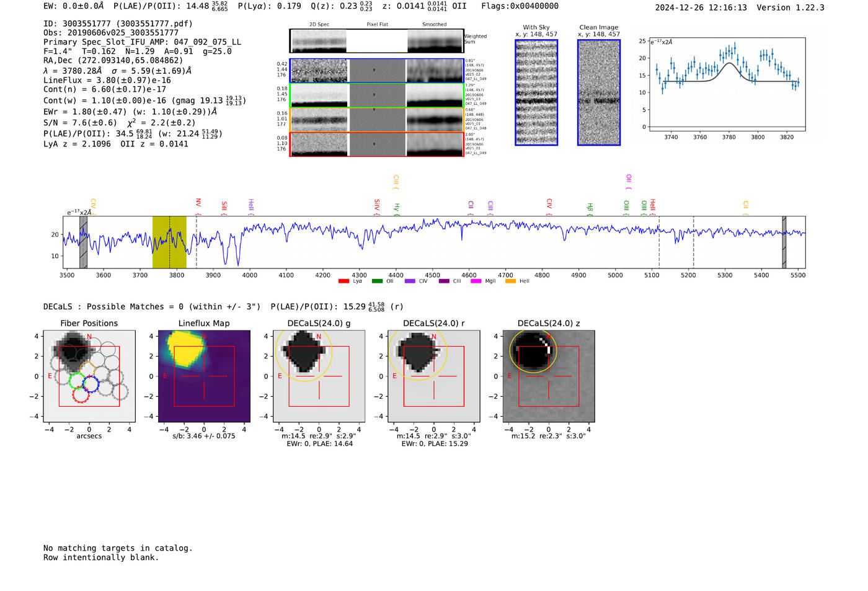Click the Smoothed column header

[435, 25]
